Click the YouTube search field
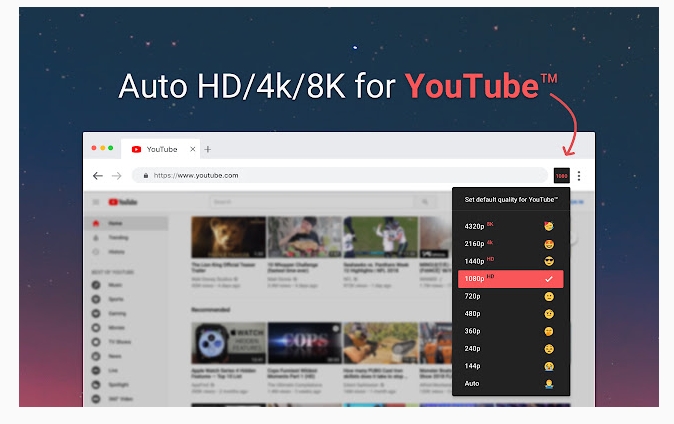Image resolution: width=674 pixels, height=424 pixels. [x=312, y=202]
